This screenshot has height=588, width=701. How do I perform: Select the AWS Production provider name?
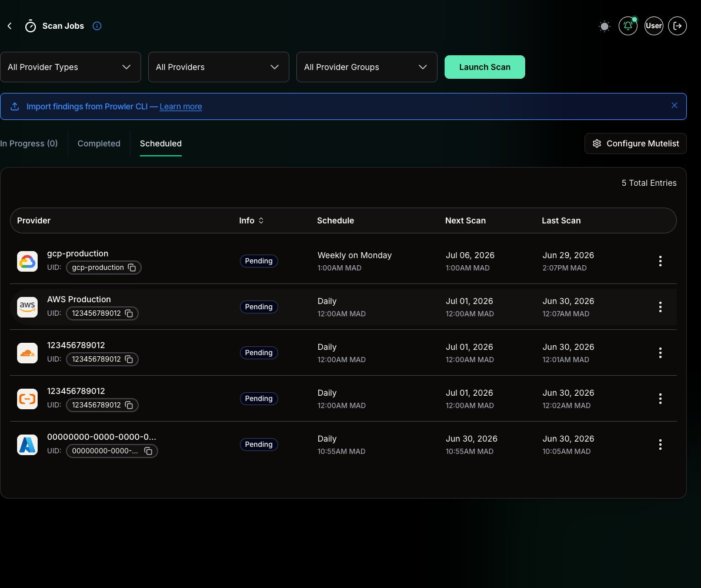coord(79,300)
